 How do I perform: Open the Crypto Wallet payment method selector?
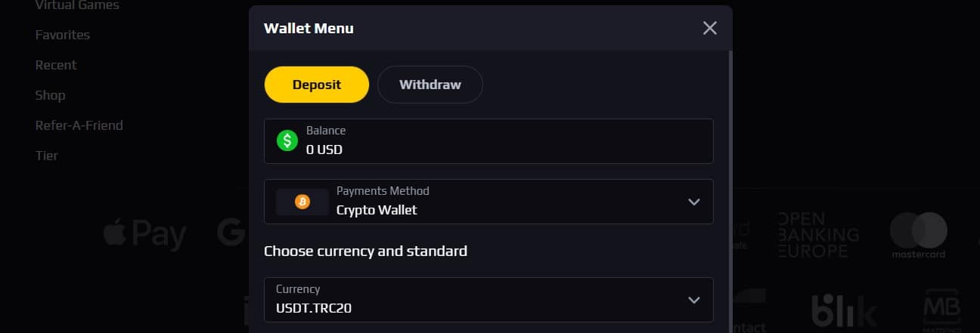pos(488,202)
